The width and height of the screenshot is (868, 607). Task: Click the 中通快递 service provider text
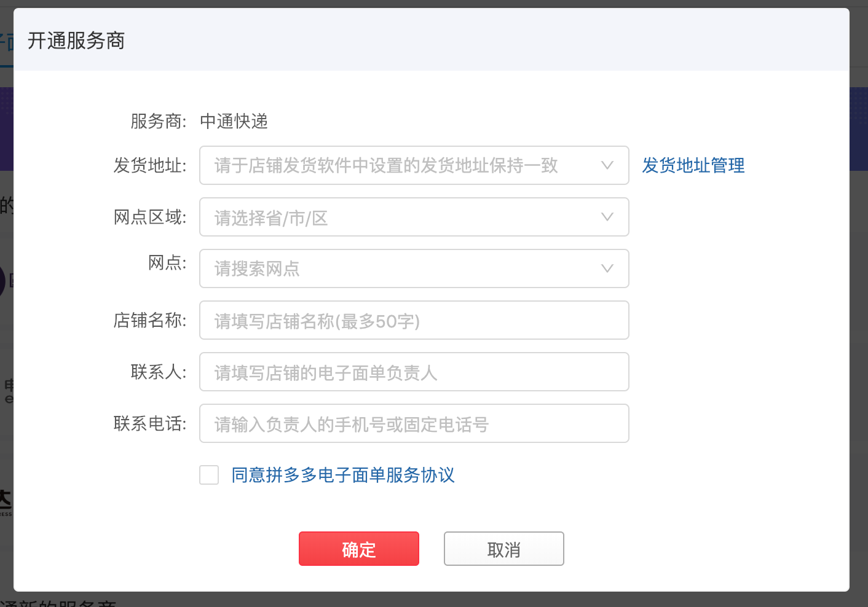pyautogui.click(x=234, y=121)
